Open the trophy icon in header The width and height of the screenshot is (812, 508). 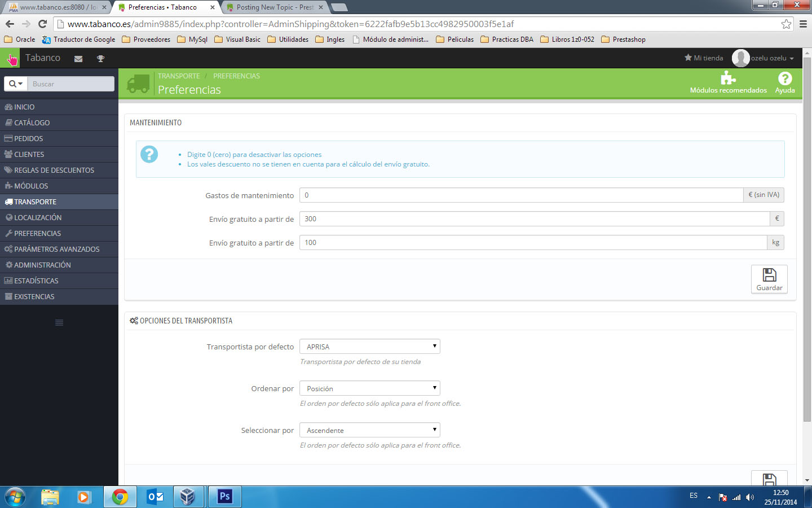click(x=100, y=59)
